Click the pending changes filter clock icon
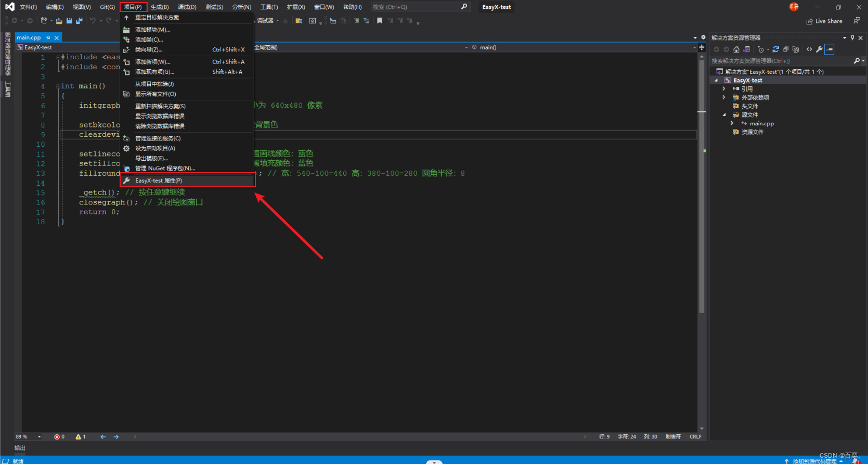868x464 pixels. click(x=761, y=49)
